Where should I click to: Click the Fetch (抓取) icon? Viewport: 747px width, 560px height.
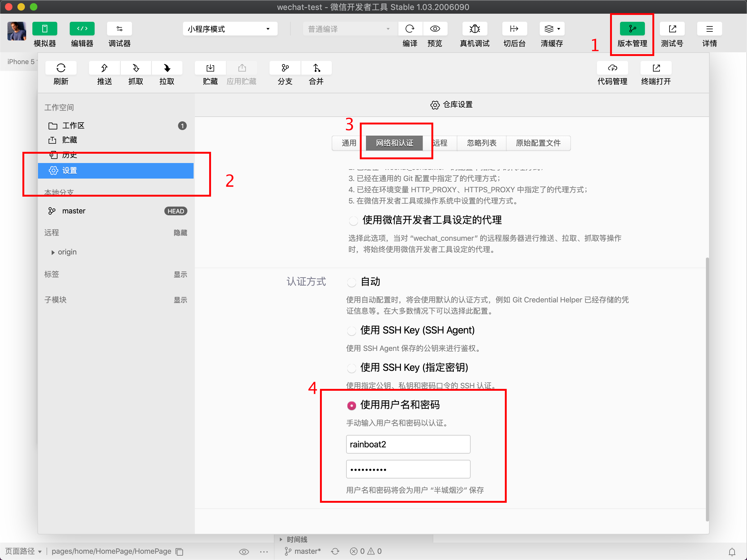tap(136, 68)
